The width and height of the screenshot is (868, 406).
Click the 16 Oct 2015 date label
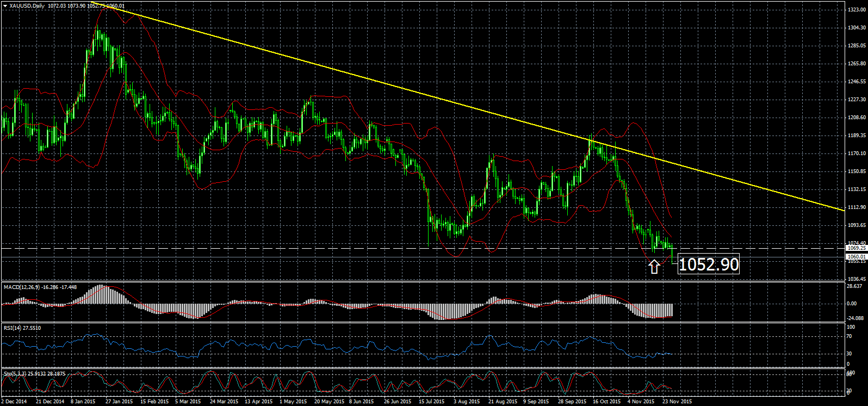pos(607,402)
